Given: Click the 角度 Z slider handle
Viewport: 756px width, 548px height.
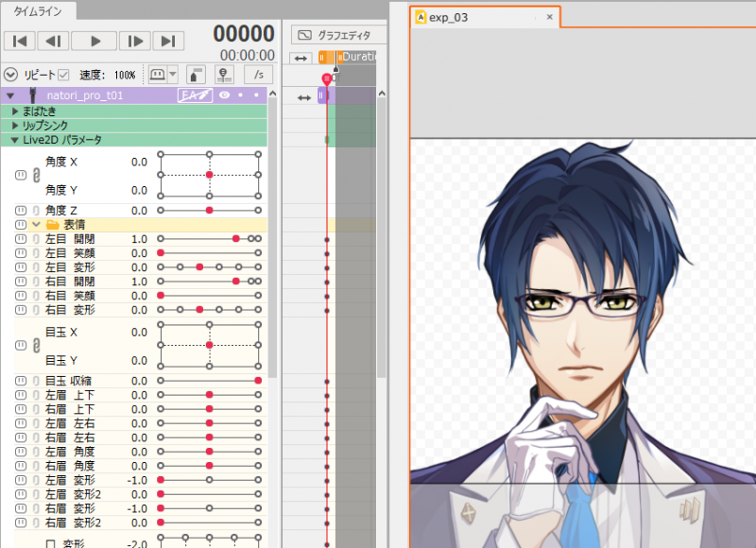Looking at the screenshot, I should pyautogui.click(x=209, y=211).
